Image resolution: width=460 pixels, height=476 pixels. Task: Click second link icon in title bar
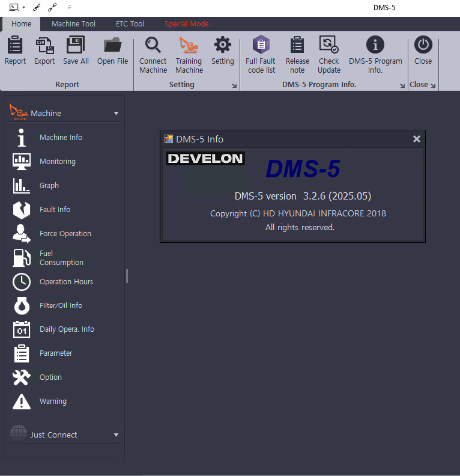pos(52,7)
